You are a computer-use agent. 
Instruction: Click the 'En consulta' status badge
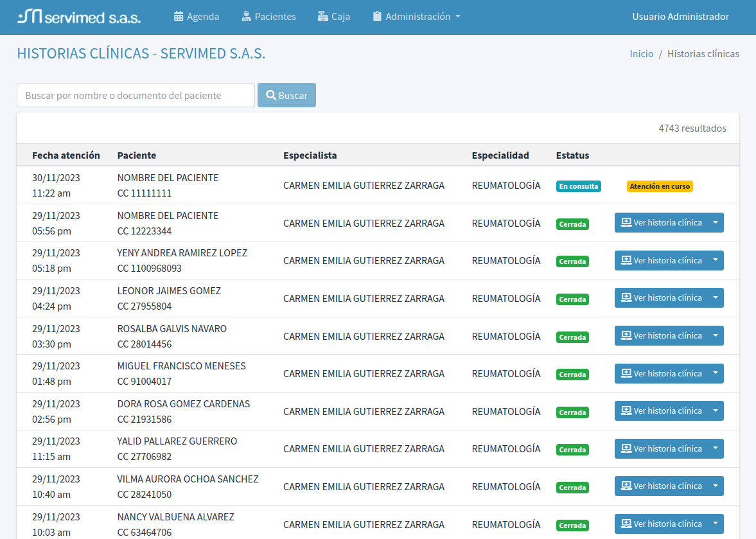[578, 186]
